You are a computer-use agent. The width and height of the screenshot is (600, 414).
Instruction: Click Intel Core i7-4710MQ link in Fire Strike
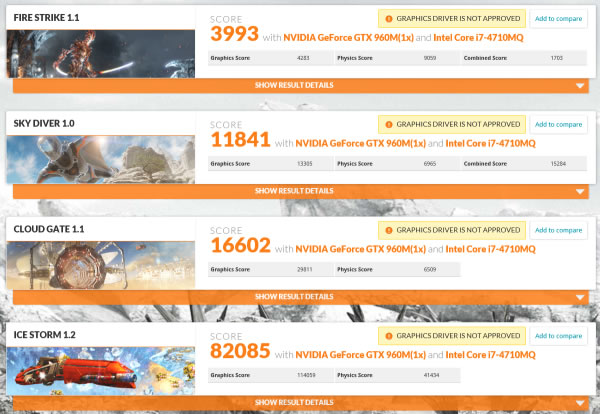pyautogui.click(x=478, y=37)
